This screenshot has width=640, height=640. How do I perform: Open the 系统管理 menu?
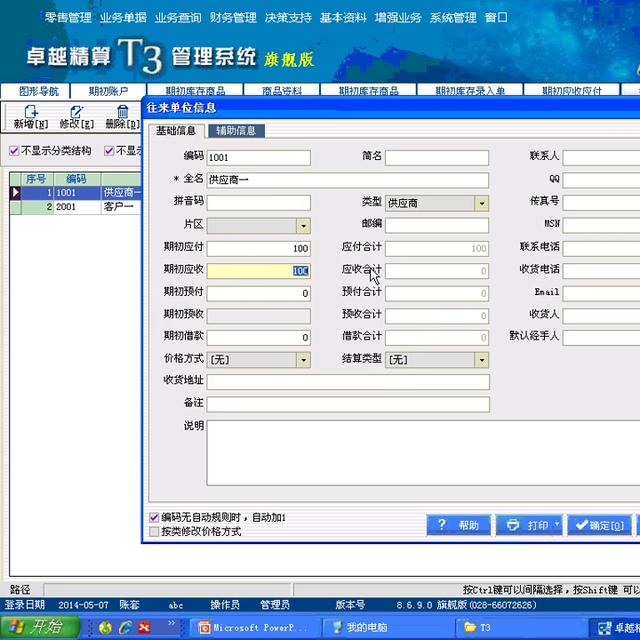point(453,18)
